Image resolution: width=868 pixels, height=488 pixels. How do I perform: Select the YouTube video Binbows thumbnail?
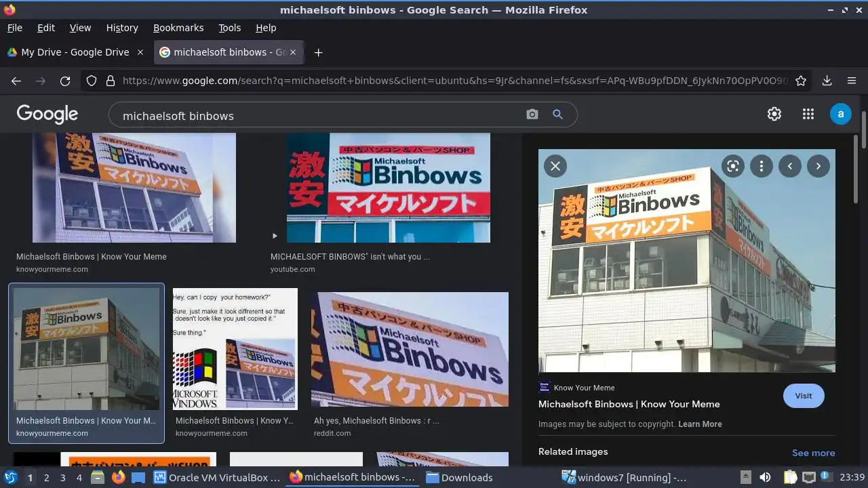(388, 188)
